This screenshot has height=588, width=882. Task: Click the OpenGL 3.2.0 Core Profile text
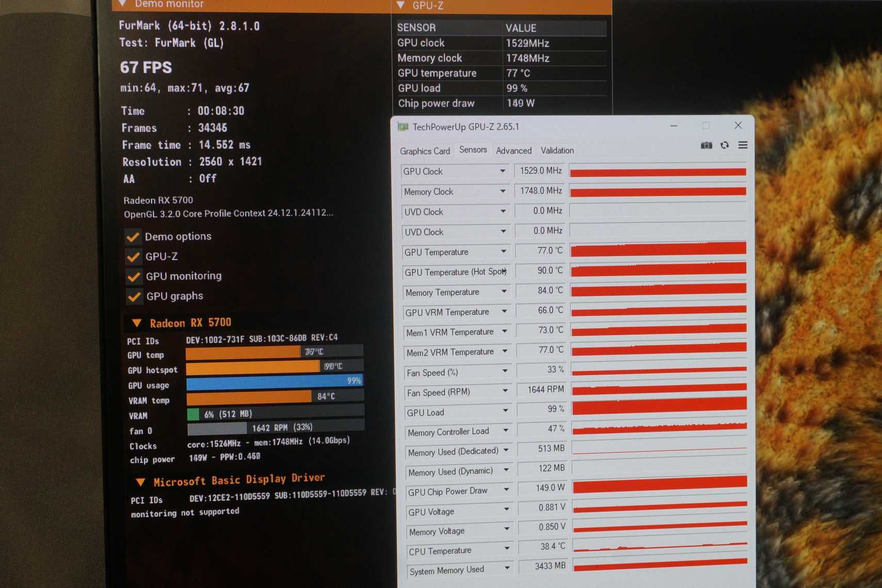pyautogui.click(x=228, y=214)
